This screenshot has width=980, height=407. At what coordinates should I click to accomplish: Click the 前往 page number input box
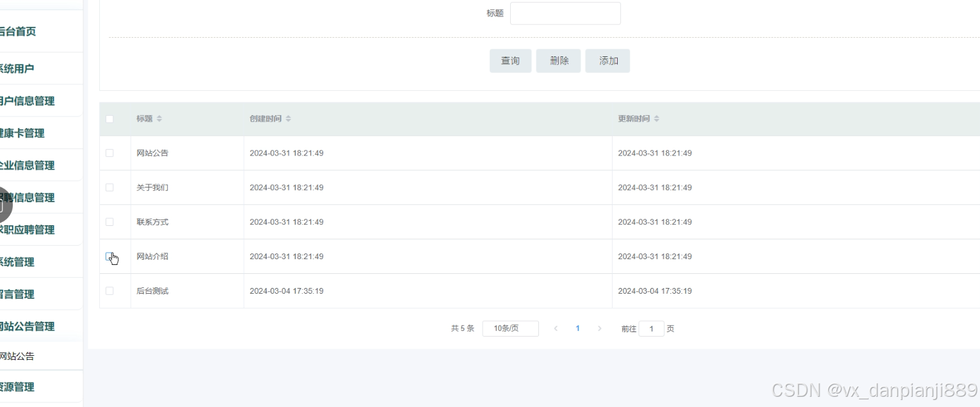click(x=652, y=329)
